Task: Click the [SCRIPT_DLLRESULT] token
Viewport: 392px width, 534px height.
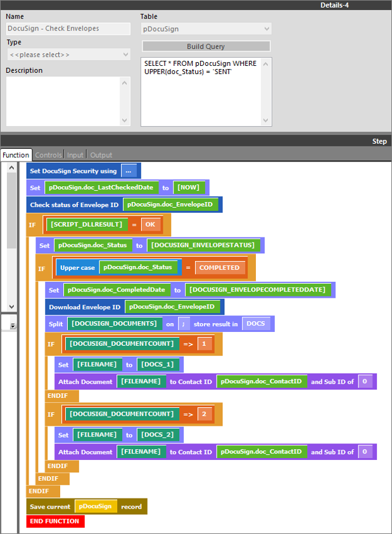Action: pyautogui.click(x=87, y=224)
